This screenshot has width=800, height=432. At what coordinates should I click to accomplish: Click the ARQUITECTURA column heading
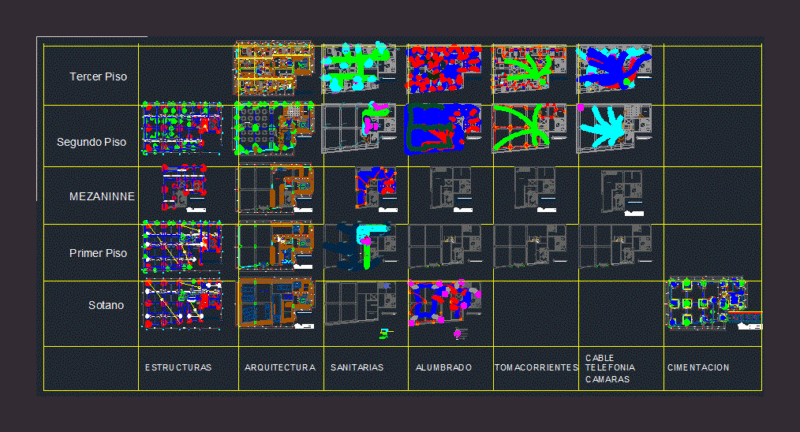coord(280,367)
